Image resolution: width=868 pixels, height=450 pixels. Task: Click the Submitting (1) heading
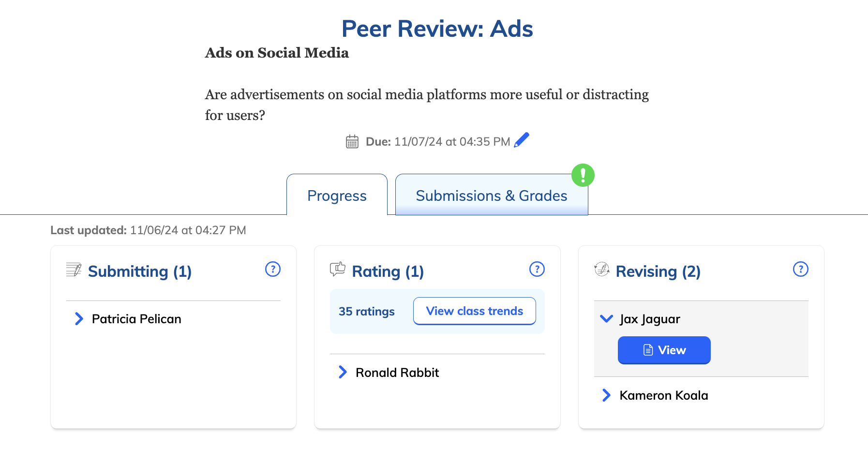coord(140,271)
